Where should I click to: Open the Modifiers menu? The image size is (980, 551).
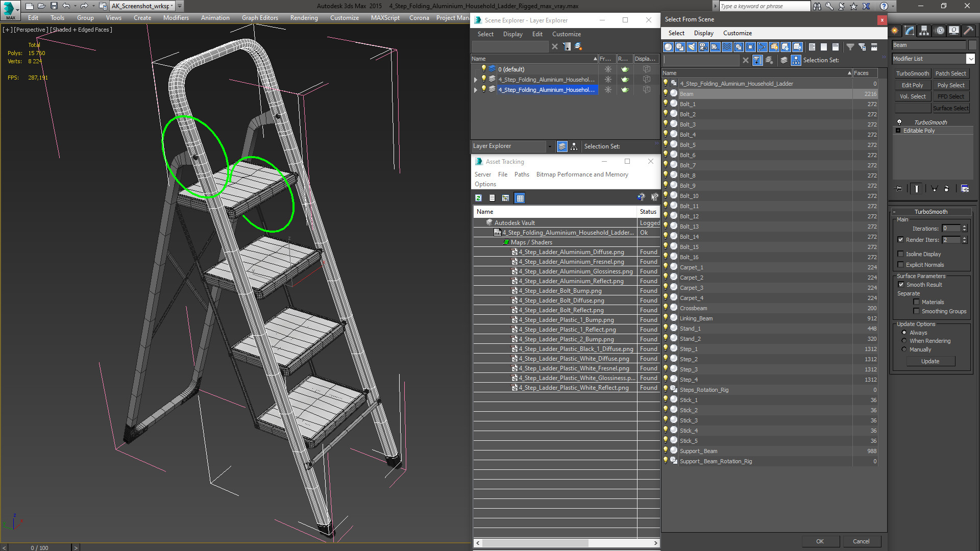click(x=176, y=18)
